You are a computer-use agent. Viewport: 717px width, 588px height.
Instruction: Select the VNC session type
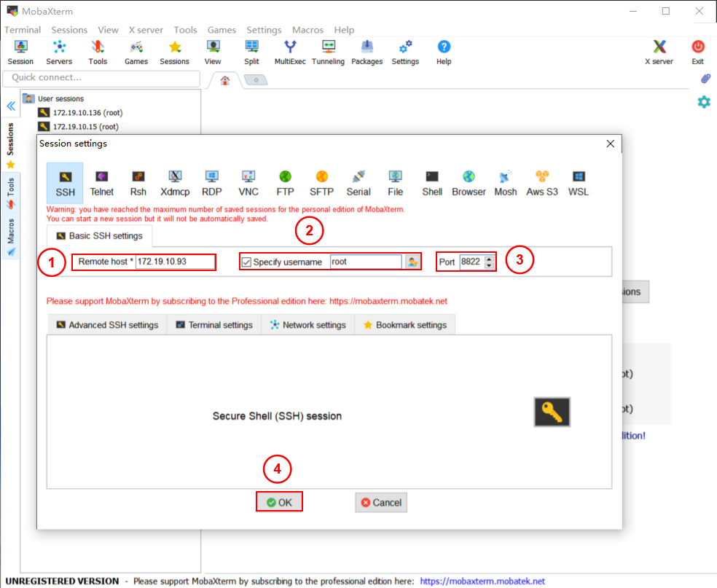(x=248, y=183)
